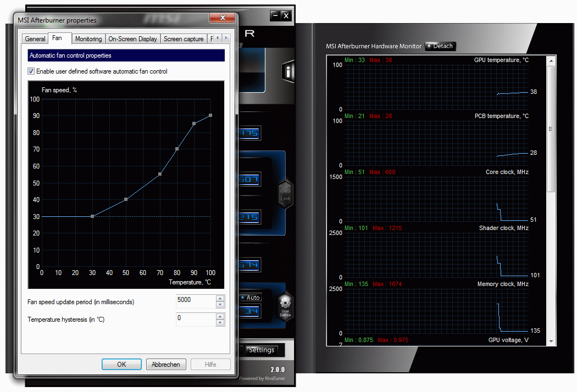Close the Afterburner main window
The width and height of the screenshot is (577, 392).
tap(286, 15)
